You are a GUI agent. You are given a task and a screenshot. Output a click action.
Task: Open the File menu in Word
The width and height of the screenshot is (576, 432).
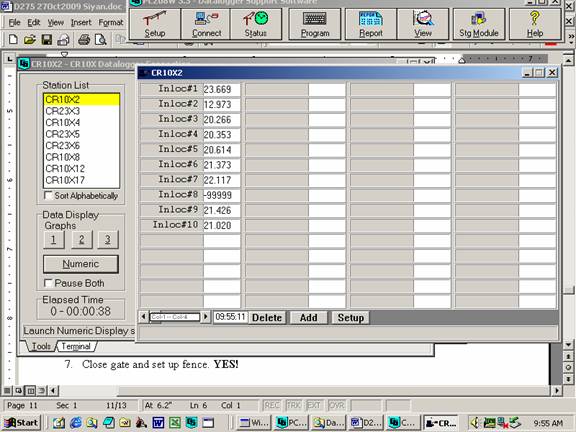pos(14,23)
